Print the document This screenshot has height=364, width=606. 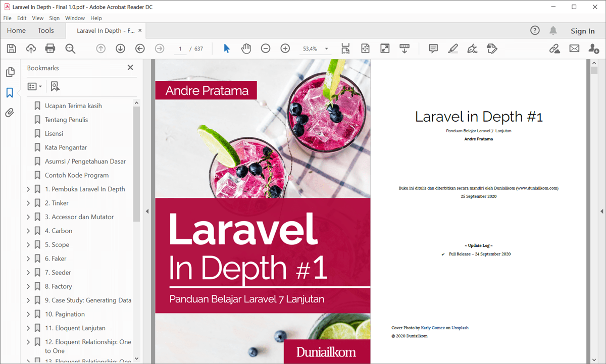[50, 48]
